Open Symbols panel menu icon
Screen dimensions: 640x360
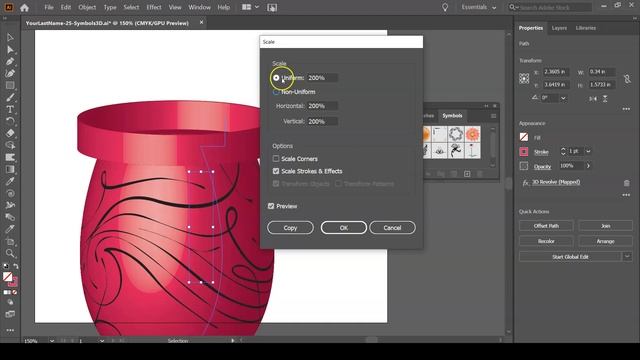(493, 116)
